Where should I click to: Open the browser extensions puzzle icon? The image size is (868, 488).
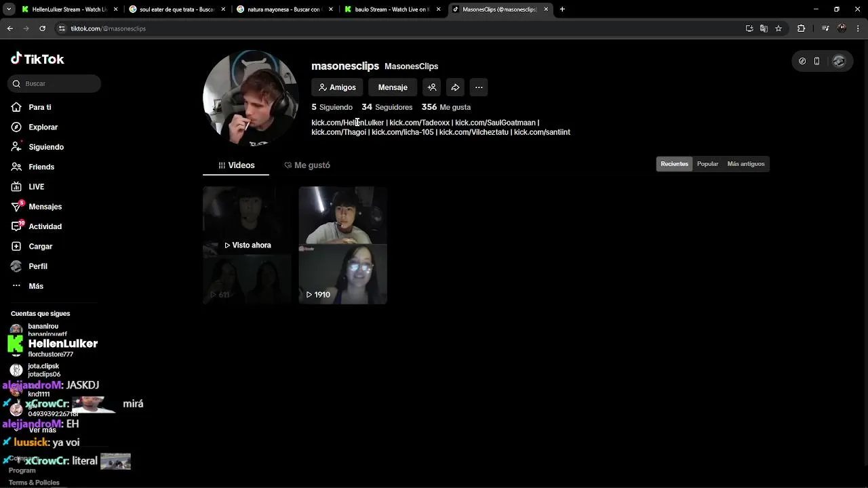(802, 28)
